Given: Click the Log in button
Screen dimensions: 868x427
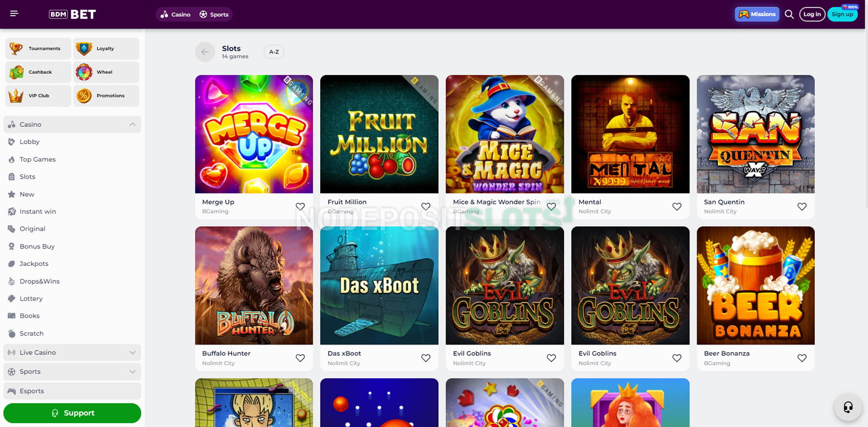Looking at the screenshot, I should 812,14.
